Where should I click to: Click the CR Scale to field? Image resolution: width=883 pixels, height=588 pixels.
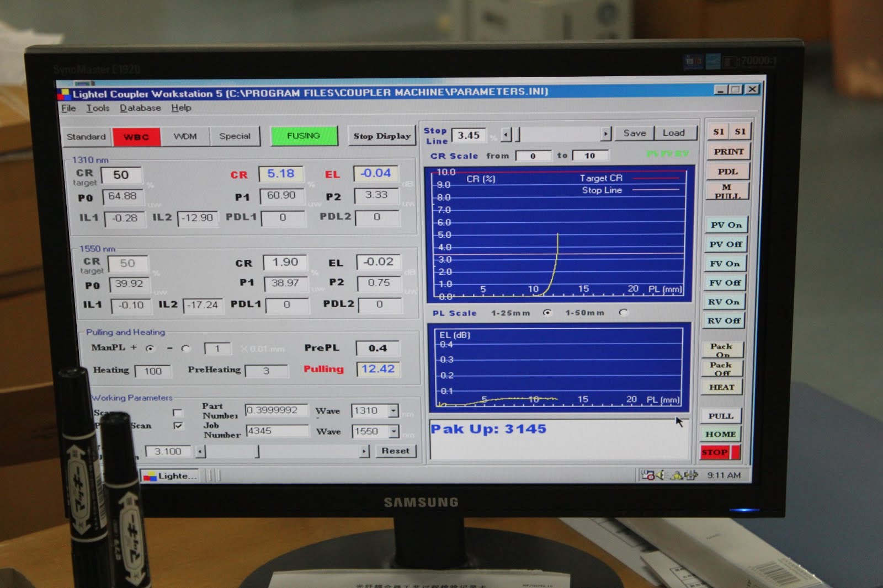(x=590, y=156)
